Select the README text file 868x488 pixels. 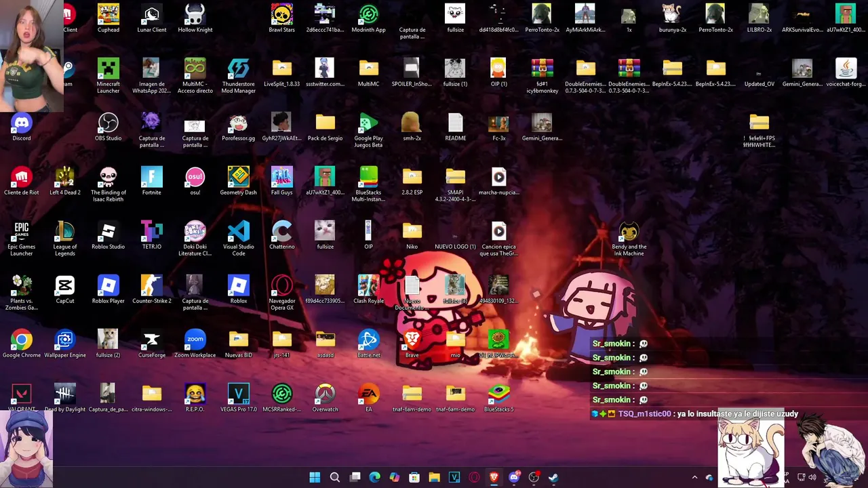[x=456, y=127]
